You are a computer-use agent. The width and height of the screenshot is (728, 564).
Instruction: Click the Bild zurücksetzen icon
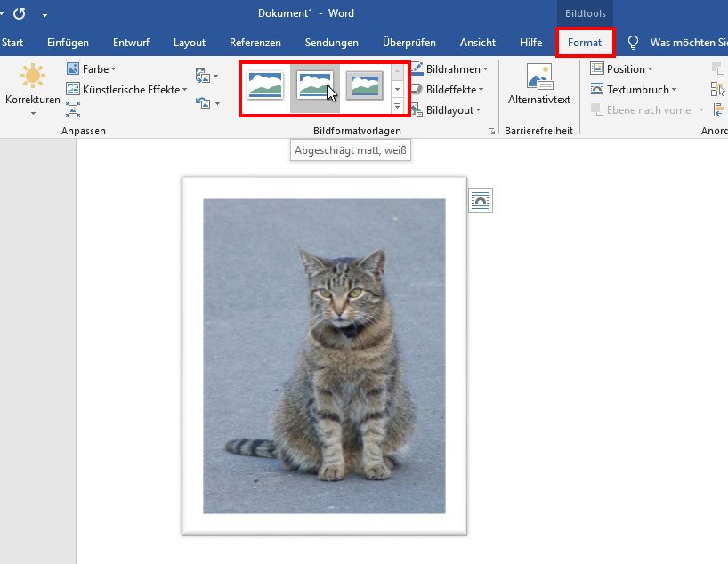click(203, 101)
